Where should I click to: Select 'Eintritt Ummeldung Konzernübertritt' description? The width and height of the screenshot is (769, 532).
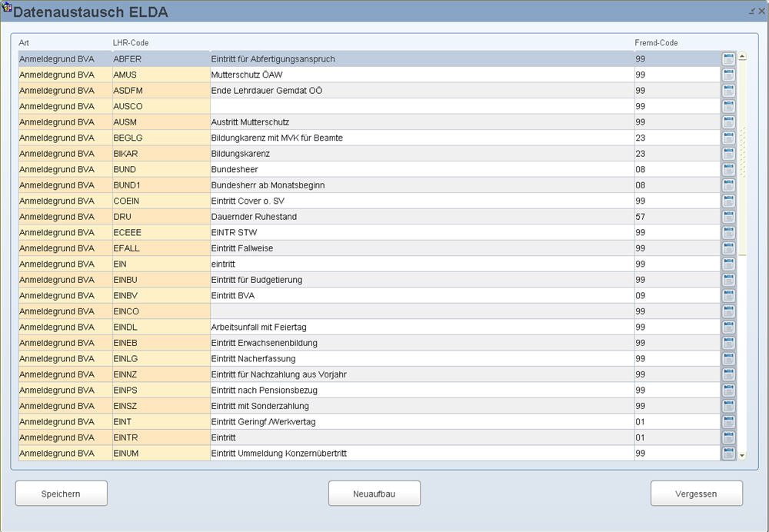(x=421, y=453)
